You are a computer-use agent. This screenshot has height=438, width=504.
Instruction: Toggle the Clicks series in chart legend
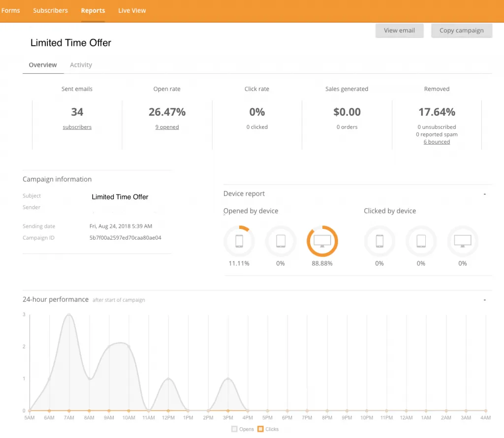268,429
